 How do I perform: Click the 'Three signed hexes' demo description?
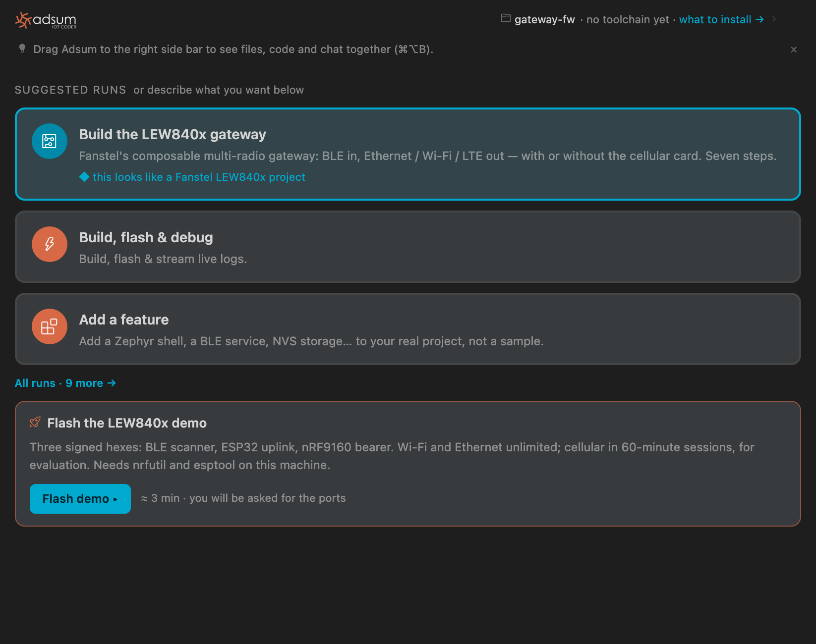pyautogui.click(x=392, y=456)
